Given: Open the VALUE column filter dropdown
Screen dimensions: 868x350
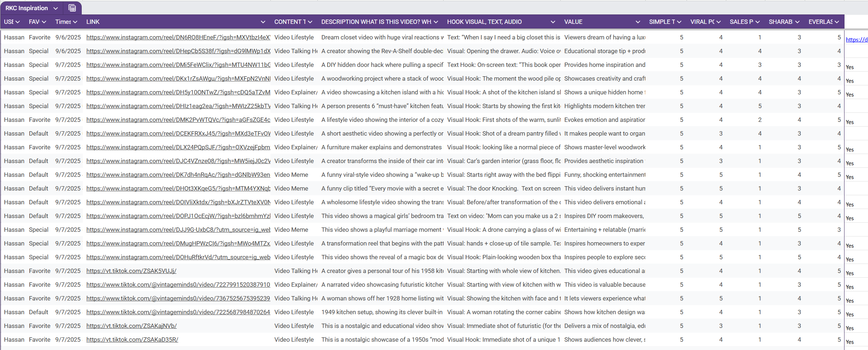Looking at the screenshot, I should (x=638, y=22).
